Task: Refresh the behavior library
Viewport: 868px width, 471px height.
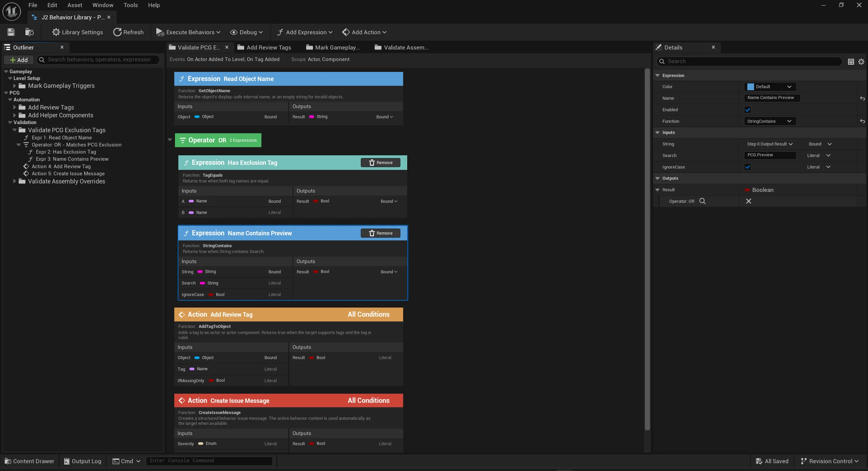Action: [128, 32]
